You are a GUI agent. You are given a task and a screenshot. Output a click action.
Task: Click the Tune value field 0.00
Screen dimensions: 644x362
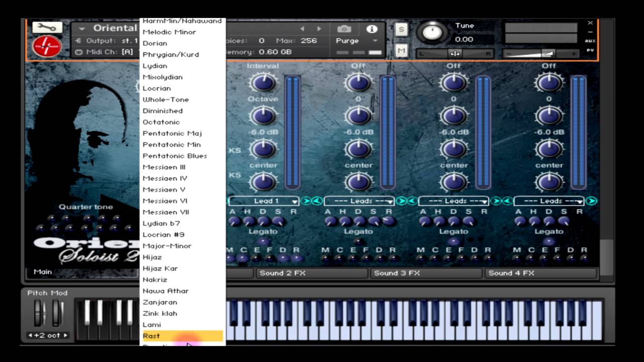pos(464,39)
